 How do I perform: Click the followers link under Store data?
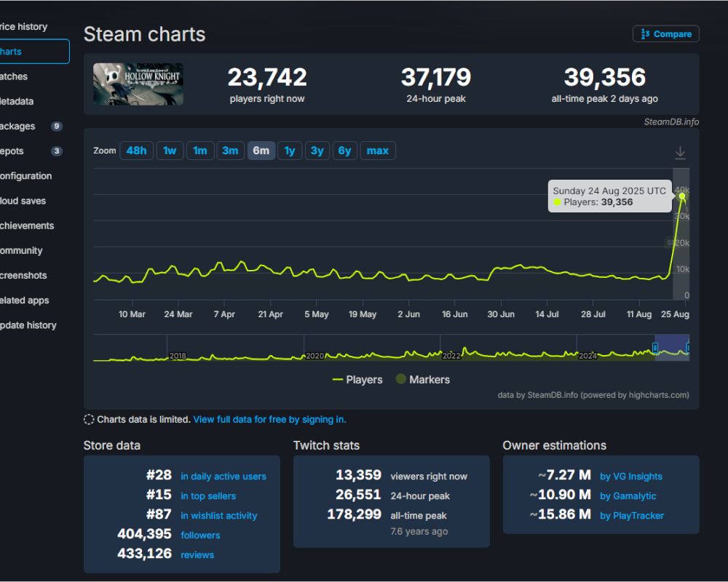click(200, 535)
